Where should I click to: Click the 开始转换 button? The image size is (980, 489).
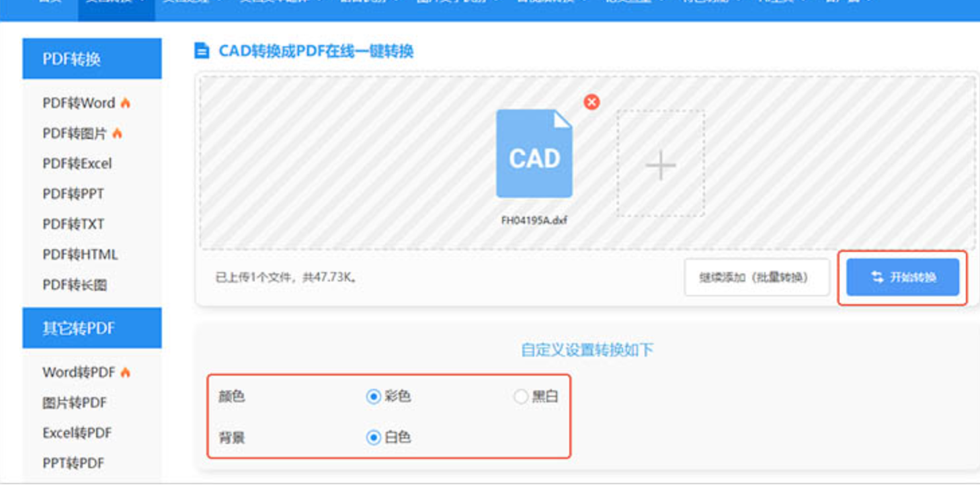pyautogui.click(x=903, y=277)
